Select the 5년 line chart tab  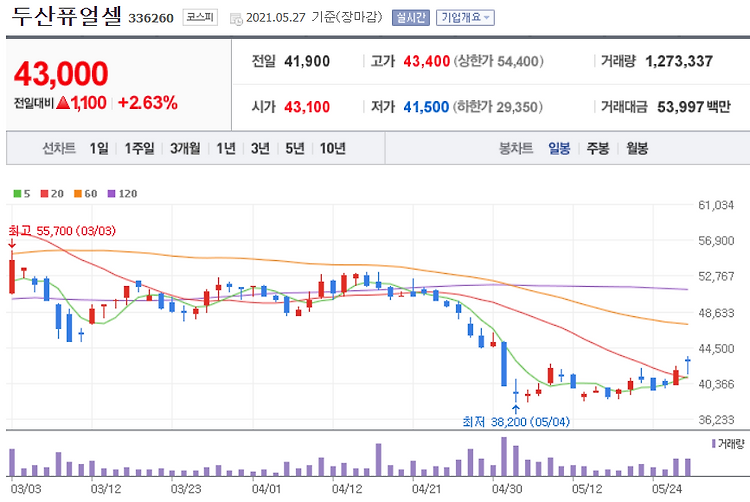(295, 149)
